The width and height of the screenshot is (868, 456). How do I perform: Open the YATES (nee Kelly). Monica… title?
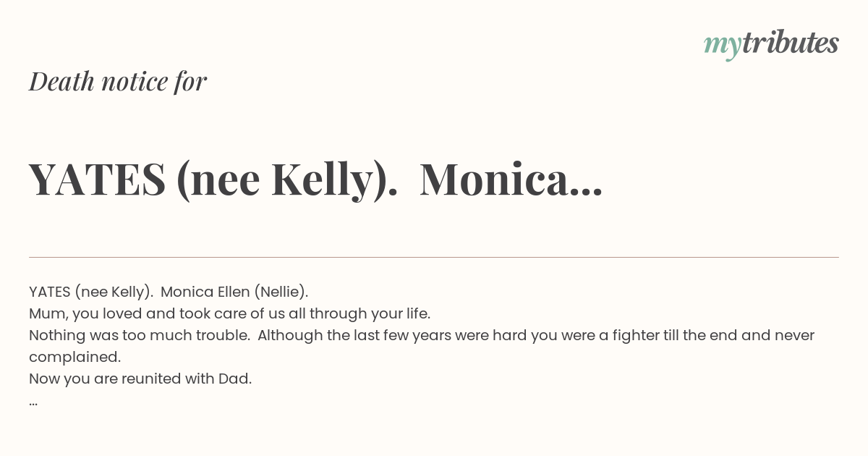(x=315, y=180)
